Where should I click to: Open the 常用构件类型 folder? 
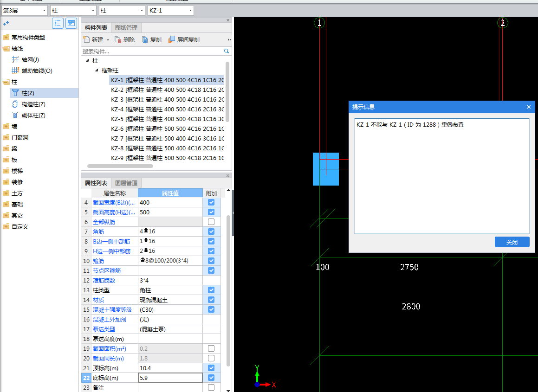pyautogui.click(x=6, y=38)
